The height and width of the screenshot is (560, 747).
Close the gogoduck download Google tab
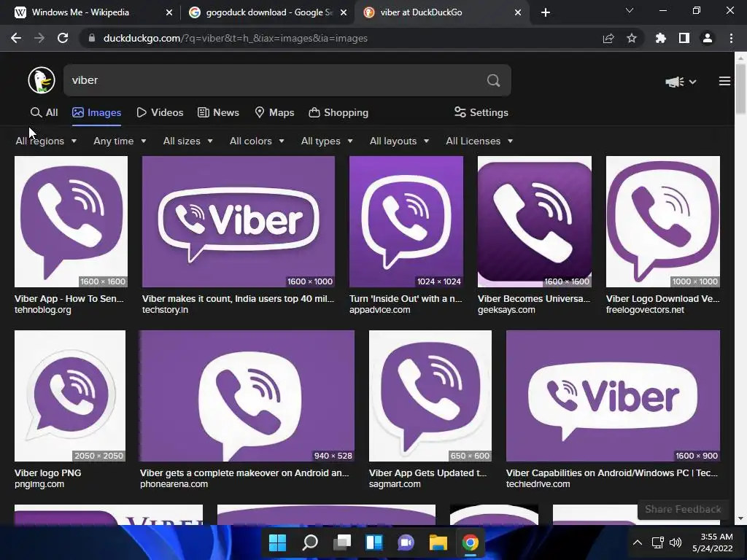click(344, 12)
